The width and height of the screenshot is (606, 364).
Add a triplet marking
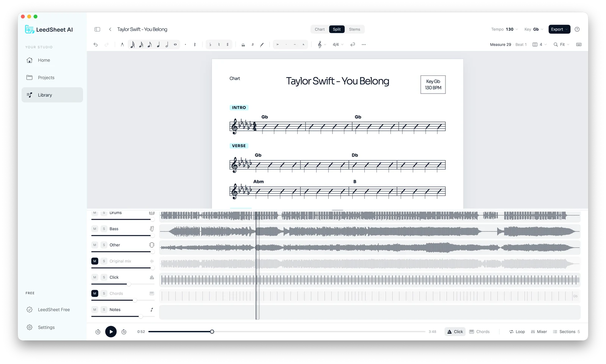click(253, 45)
